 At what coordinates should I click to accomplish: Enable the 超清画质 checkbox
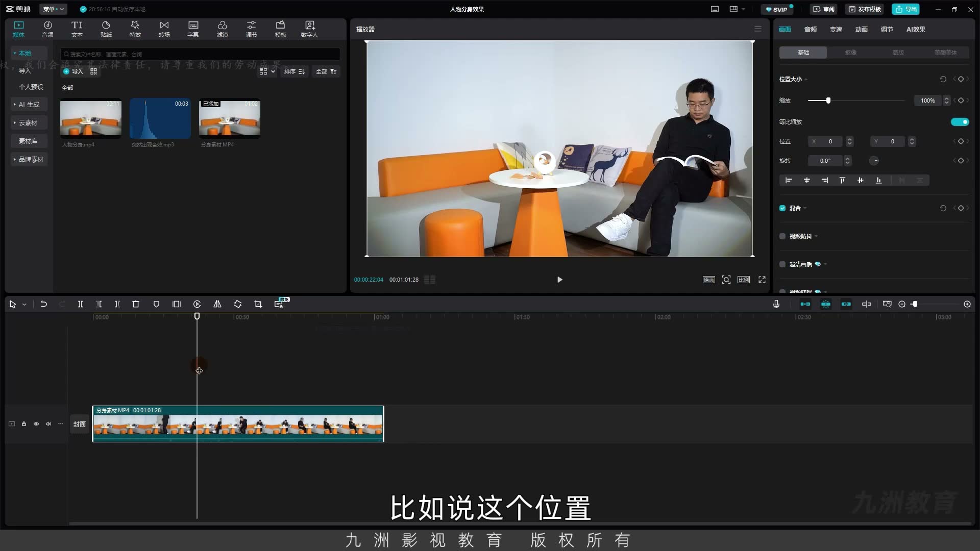[782, 264]
